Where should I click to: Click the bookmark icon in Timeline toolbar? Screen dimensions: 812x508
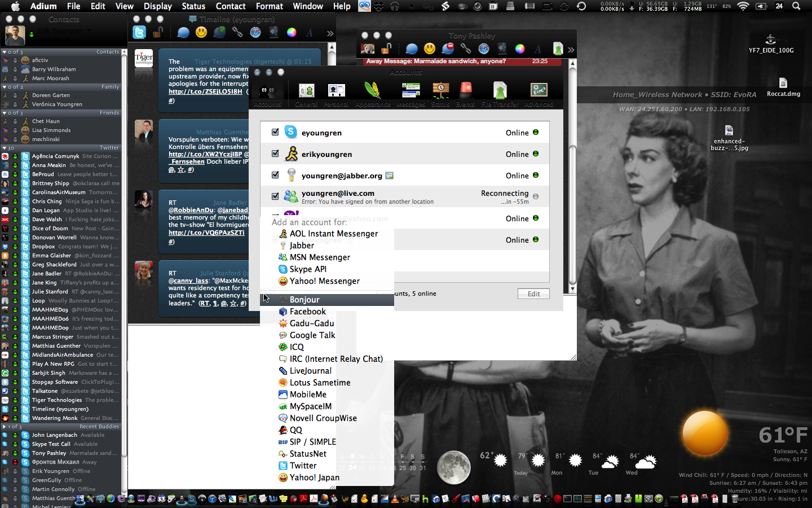273,32
